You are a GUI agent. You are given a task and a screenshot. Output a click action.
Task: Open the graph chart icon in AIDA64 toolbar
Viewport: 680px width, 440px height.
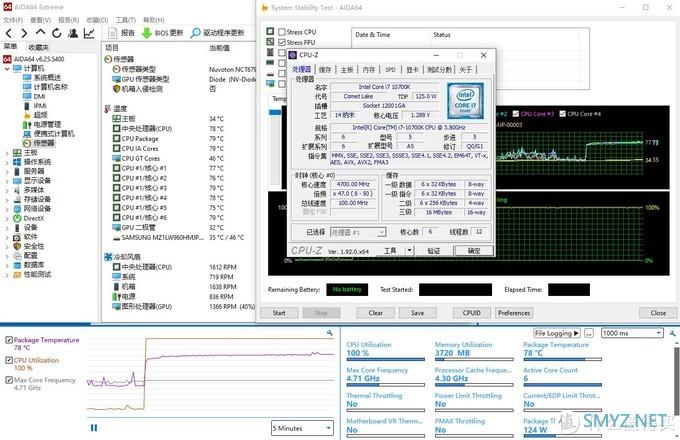point(89,33)
